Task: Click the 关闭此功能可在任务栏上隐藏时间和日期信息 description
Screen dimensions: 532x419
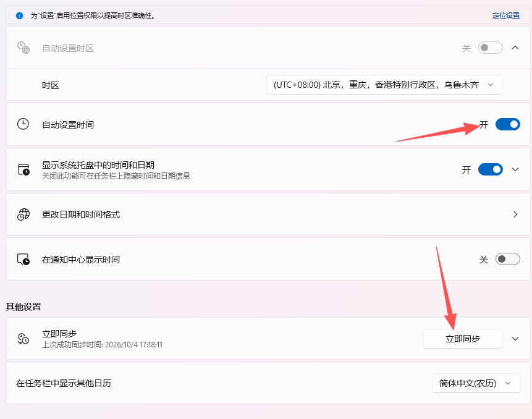Action: click(x=116, y=176)
